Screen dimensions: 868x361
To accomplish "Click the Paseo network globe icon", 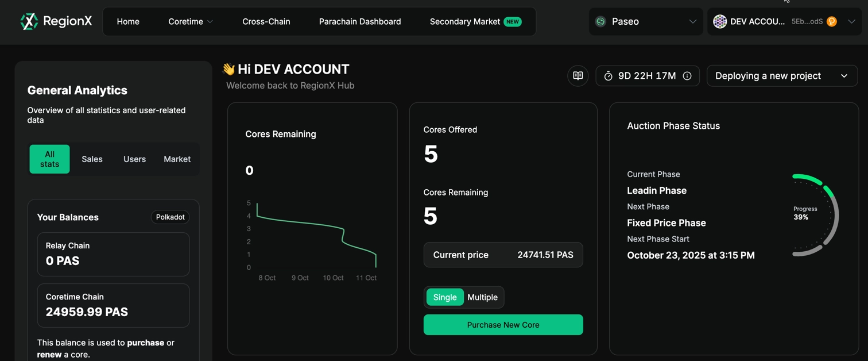I will (600, 21).
